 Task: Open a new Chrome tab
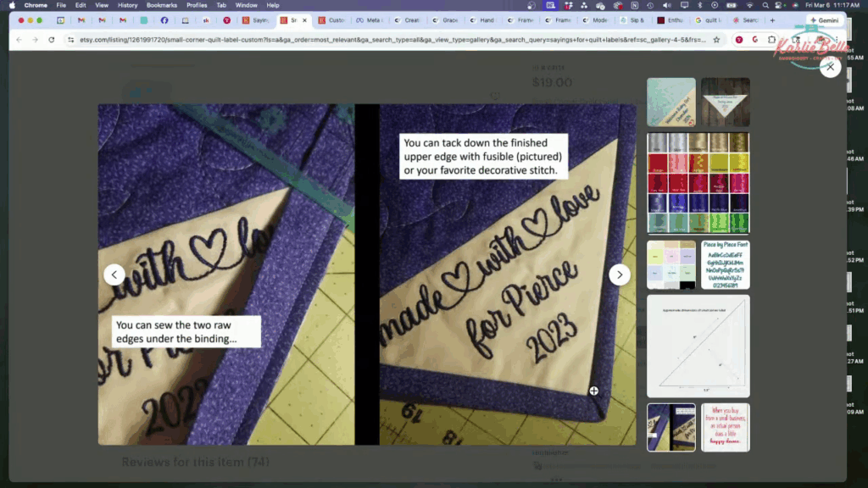tap(772, 20)
